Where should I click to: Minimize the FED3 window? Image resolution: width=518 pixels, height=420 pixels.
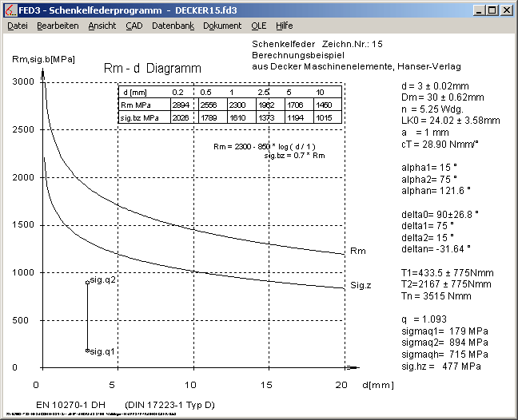pyautogui.click(x=479, y=10)
